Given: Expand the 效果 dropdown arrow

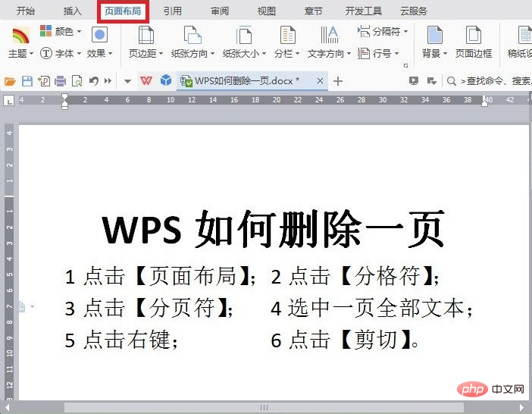Looking at the screenshot, I should [x=110, y=54].
